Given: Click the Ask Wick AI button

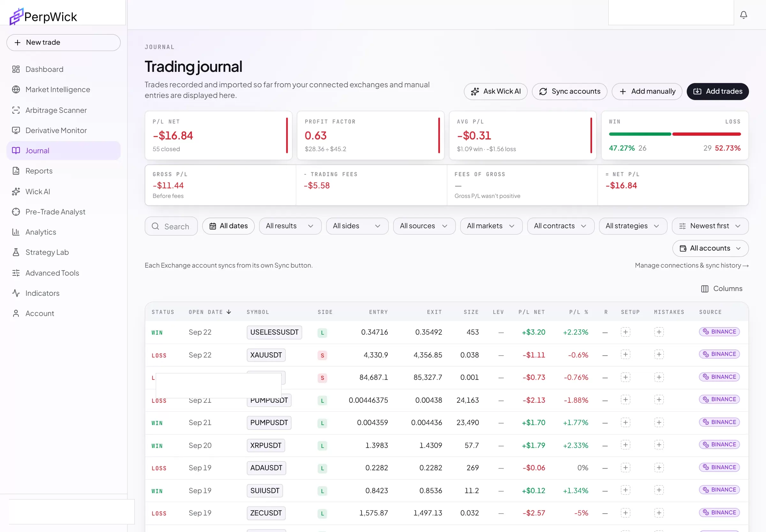Looking at the screenshot, I should 495,91.
